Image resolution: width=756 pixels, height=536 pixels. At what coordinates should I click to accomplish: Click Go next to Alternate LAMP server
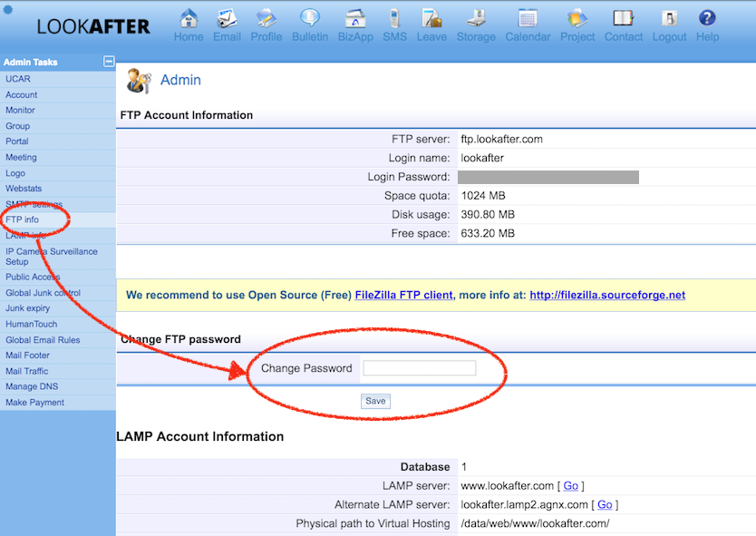605,504
